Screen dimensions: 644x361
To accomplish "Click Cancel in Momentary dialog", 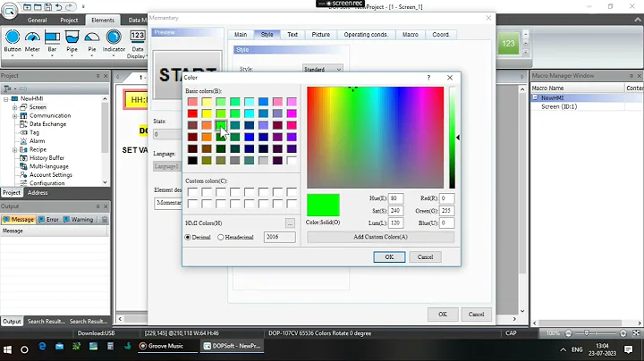I will click(477, 315).
